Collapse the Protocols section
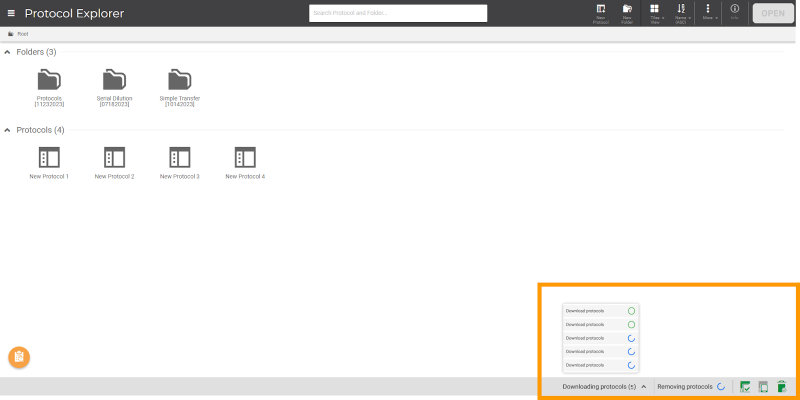Image resolution: width=800 pixels, height=400 pixels. tap(8, 130)
